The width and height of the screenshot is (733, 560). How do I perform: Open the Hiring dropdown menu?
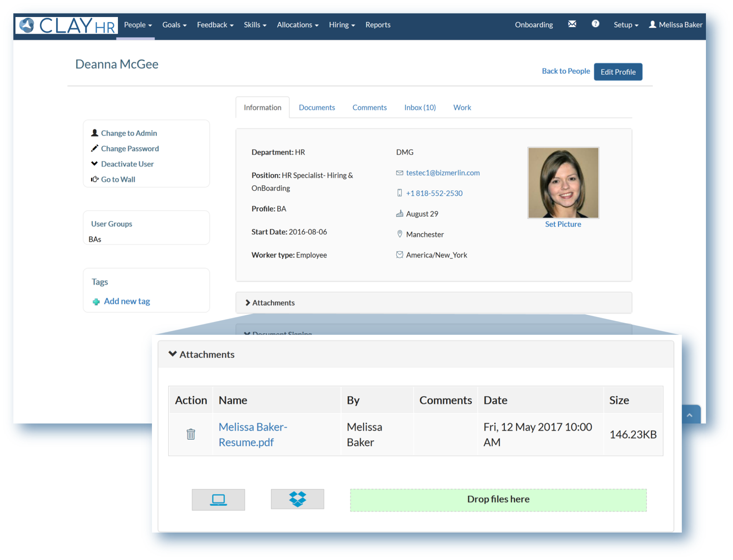click(342, 25)
